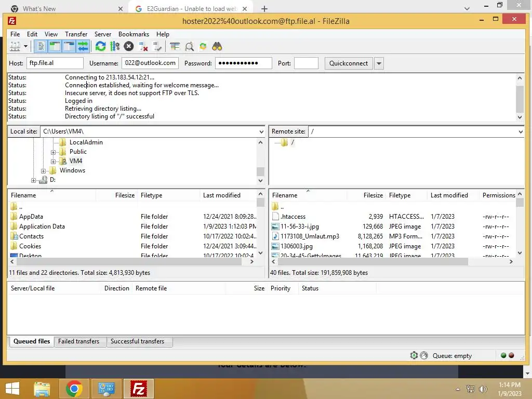Select the Application Data folder row
This screenshot has height=399, width=532.
click(x=132, y=227)
